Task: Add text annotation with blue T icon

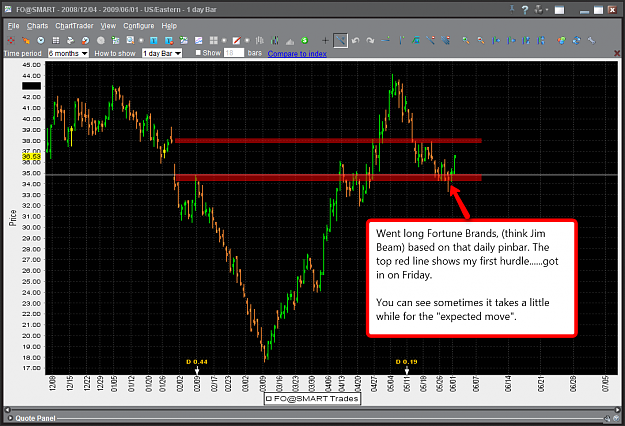Action: [x=154, y=40]
